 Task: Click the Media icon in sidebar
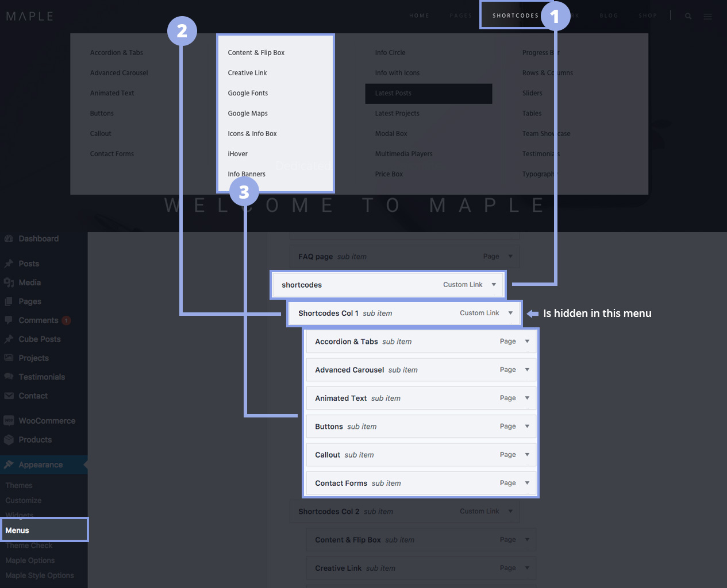[9, 283]
